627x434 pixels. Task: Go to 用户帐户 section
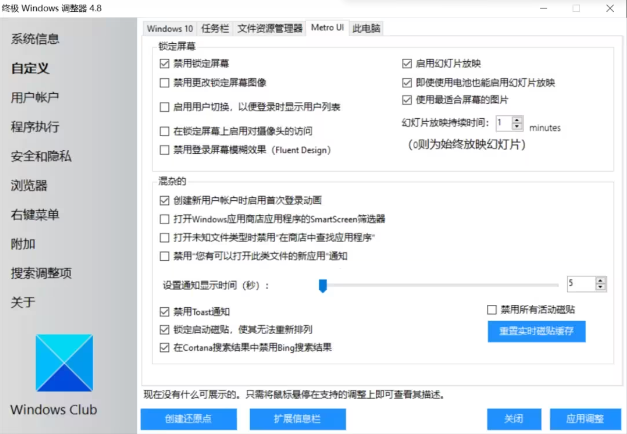pyautogui.click(x=35, y=98)
